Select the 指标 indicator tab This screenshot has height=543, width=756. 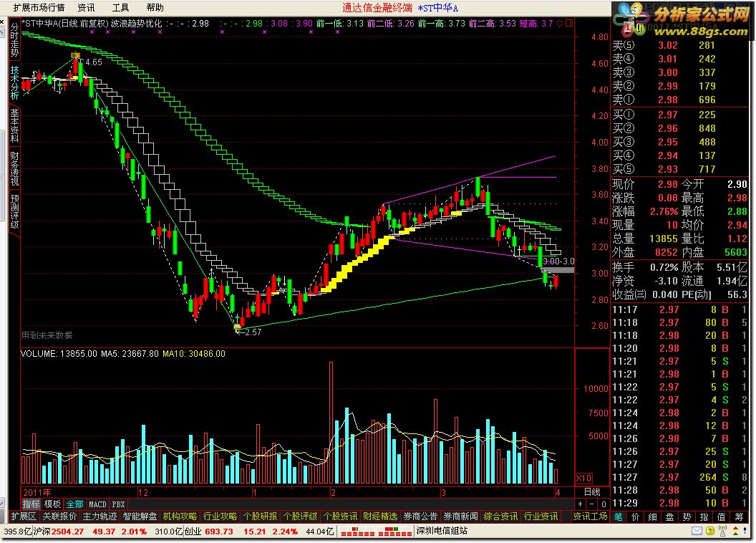pyautogui.click(x=31, y=504)
